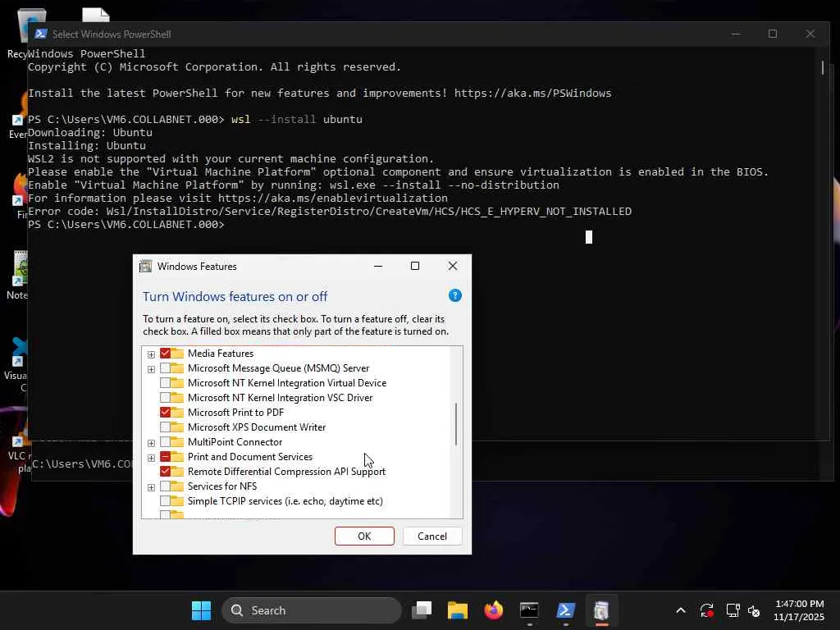Viewport: 840px width, 630px height.
Task: Click the PowerShell title bar icon
Action: 41,34
